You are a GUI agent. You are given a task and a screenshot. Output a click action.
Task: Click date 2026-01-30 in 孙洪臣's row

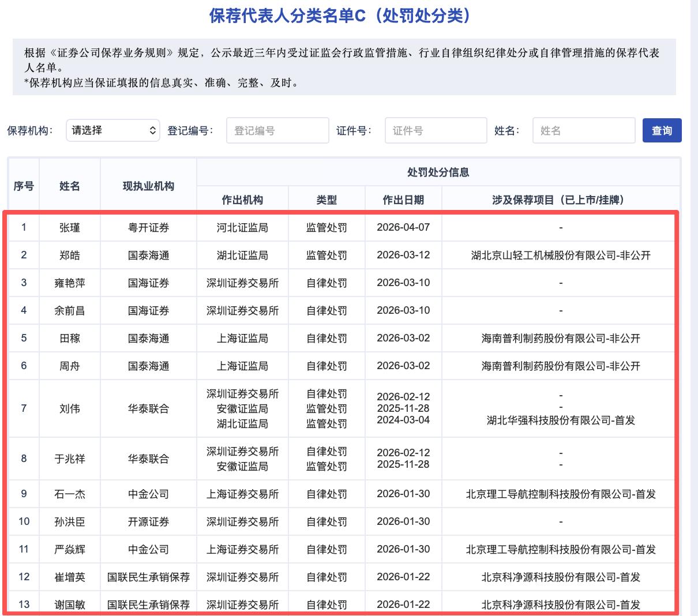403,521
